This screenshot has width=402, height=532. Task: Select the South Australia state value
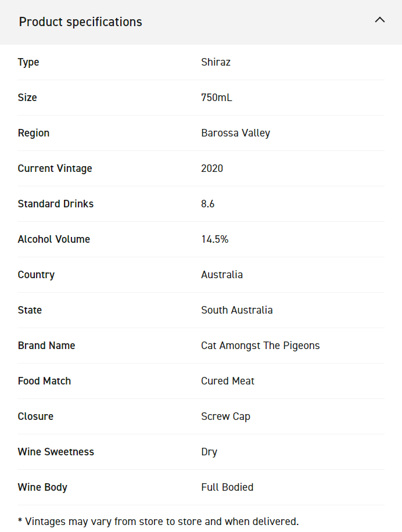click(236, 310)
